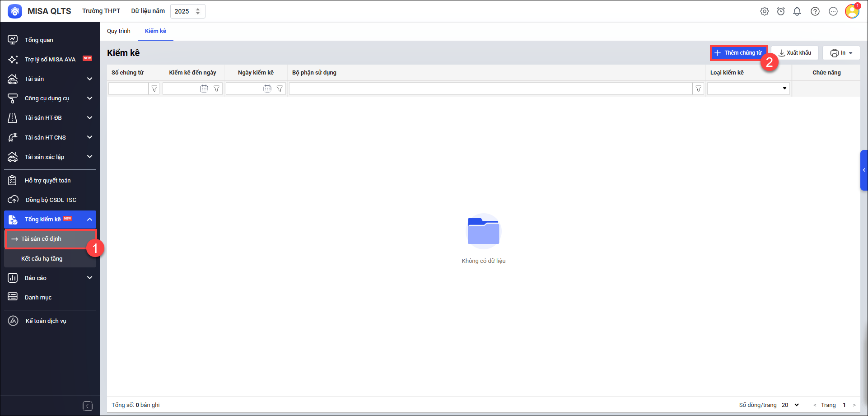Viewport: 868px width, 416px height.
Task: Click the Số chứng từ filter input
Action: [x=128, y=89]
